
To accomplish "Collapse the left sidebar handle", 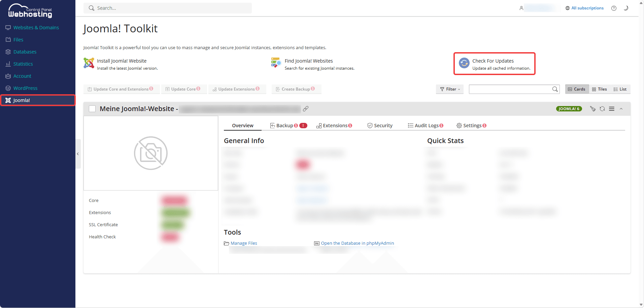I will [78, 154].
